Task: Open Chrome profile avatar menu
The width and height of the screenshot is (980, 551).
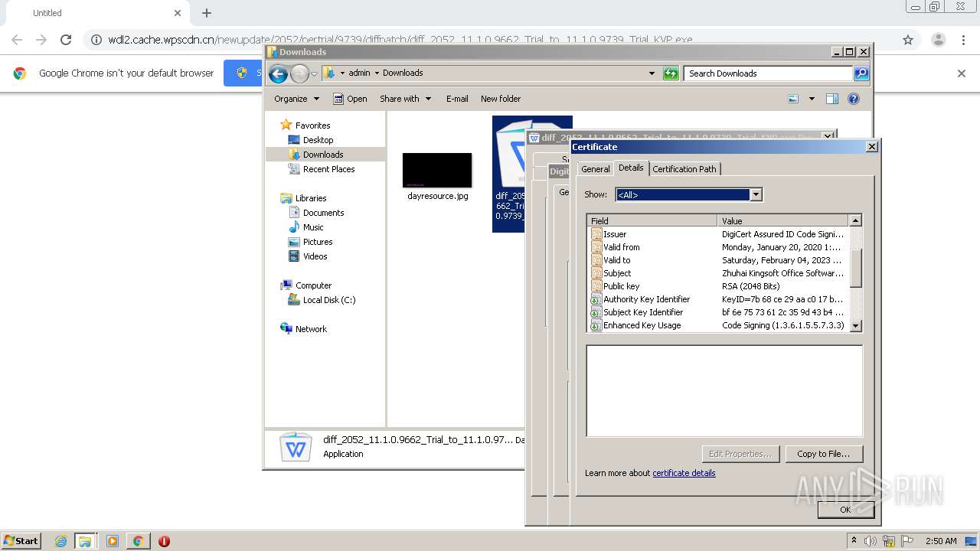Action: point(938,40)
